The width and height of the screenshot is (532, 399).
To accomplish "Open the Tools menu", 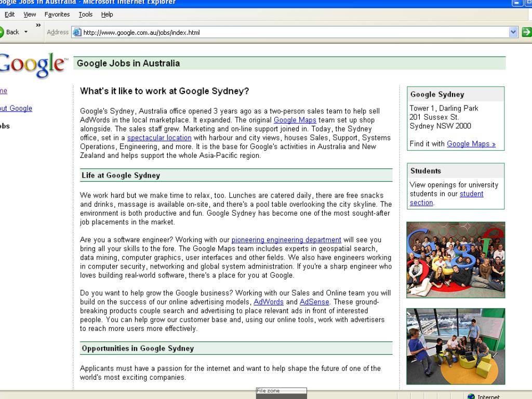I will coord(86,14).
